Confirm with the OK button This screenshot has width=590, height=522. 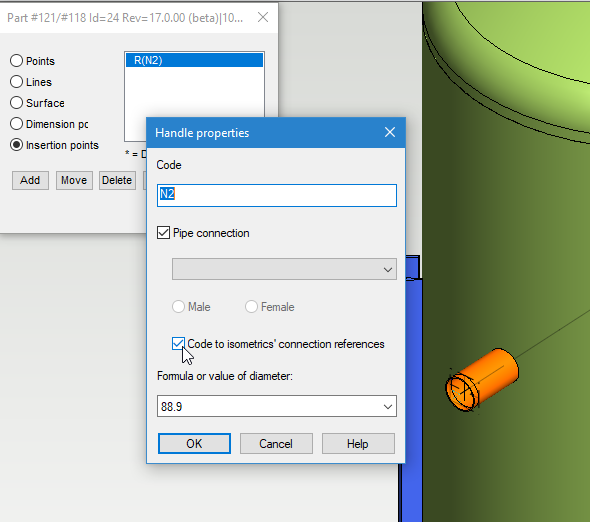point(194,444)
